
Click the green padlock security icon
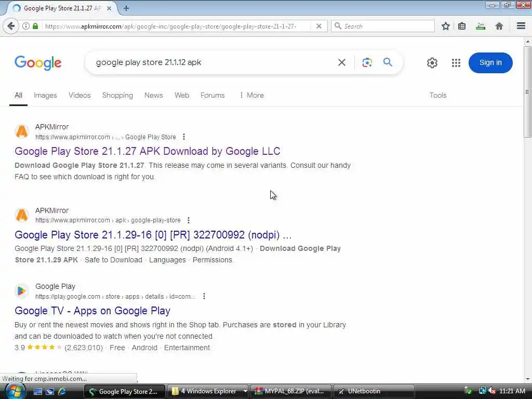35,26
